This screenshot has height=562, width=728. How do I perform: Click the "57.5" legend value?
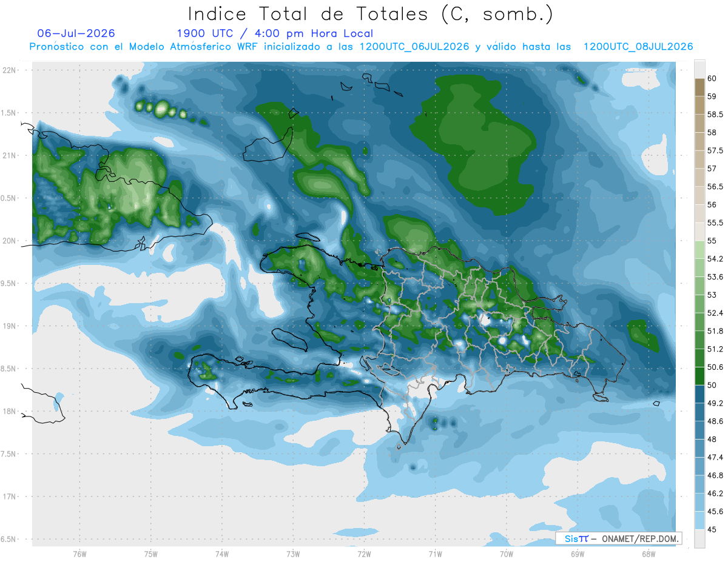715,150
